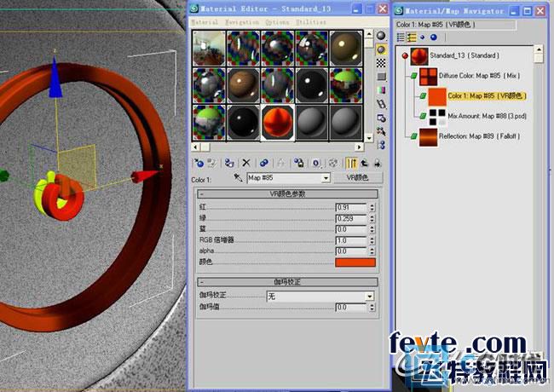
Task: Click the red X-axis gizmo arrow
Action: [145, 176]
